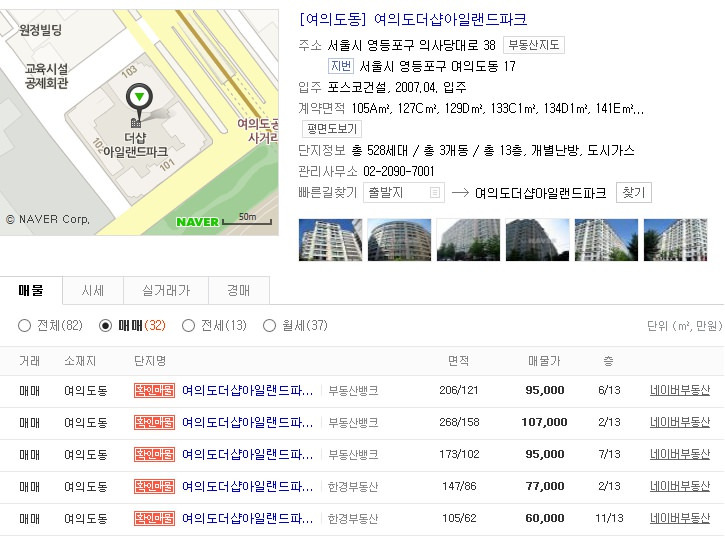Click the 확인매물 badge in the 60,000 row
The height and width of the screenshot is (537, 725).
pos(154,518)
